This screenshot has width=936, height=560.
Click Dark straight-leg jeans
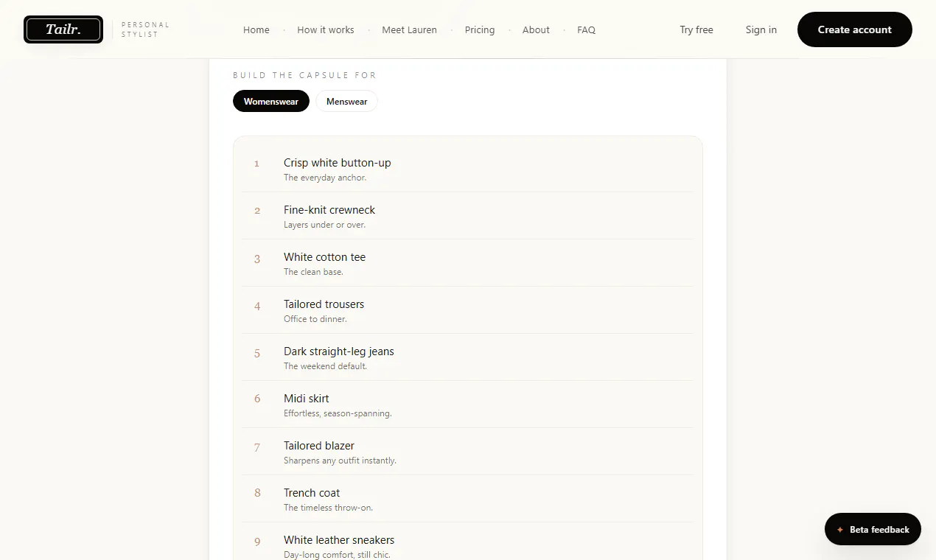coord(467,357)
